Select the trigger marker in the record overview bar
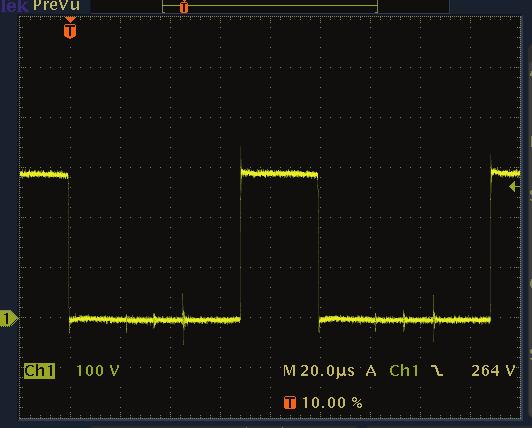532x428 pixels. (184, 6)
